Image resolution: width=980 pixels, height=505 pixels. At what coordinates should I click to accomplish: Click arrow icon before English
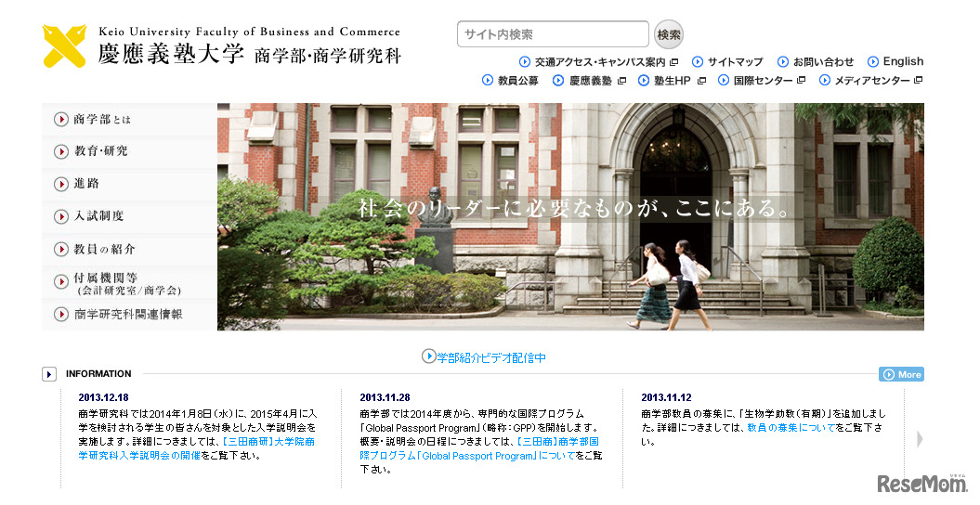tap(873, 62)
